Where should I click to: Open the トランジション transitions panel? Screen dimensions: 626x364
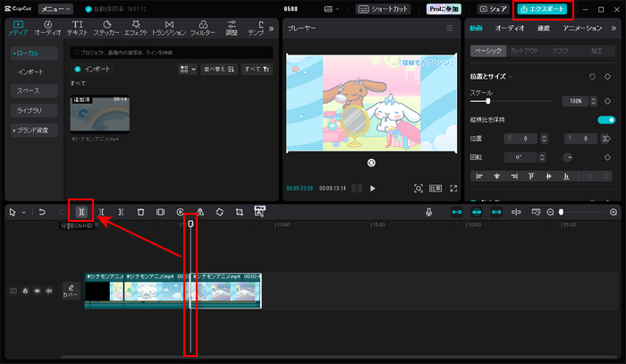(169, 29)
